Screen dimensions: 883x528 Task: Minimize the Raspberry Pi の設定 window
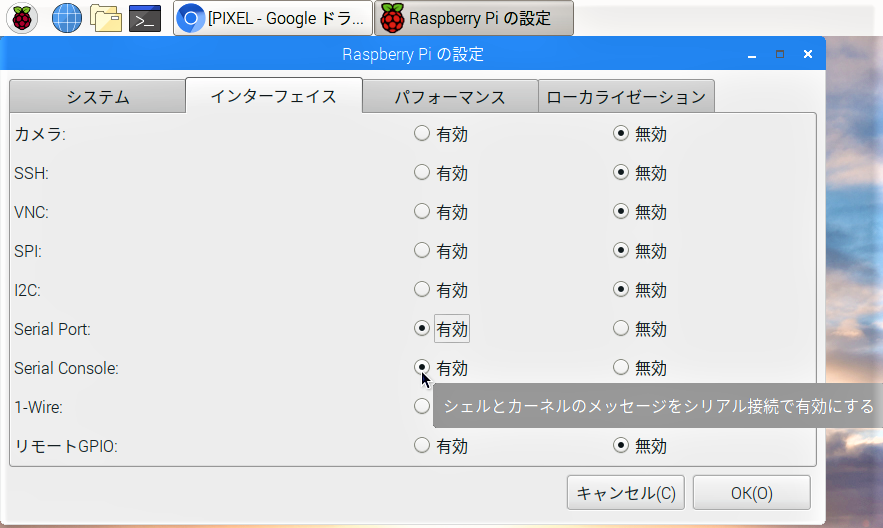(752, 55)
